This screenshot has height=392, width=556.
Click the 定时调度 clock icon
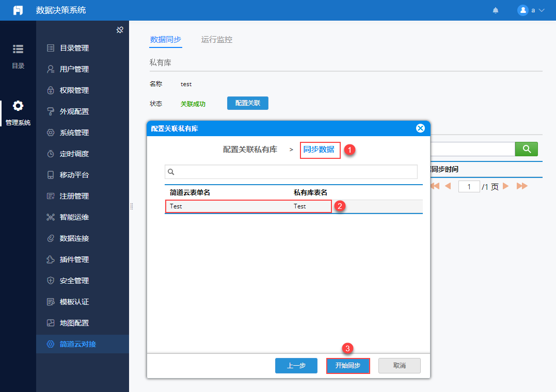51,154
